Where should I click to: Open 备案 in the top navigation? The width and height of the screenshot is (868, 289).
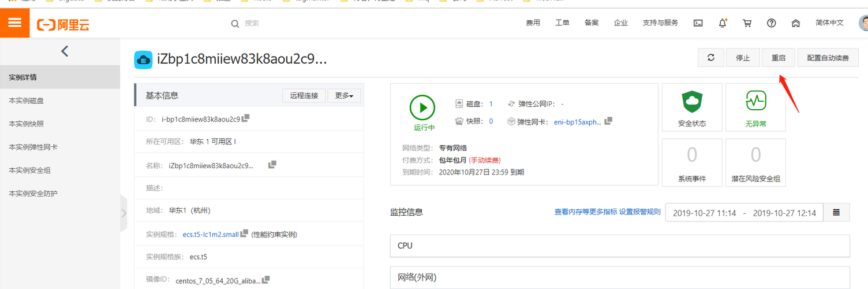[x=592, y=23]
